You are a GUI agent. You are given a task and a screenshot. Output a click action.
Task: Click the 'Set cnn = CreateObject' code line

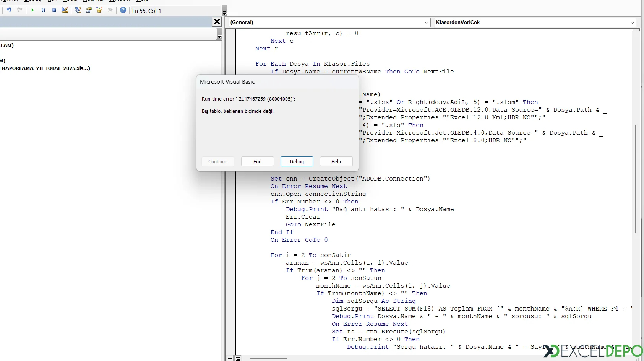click(350, 179)
